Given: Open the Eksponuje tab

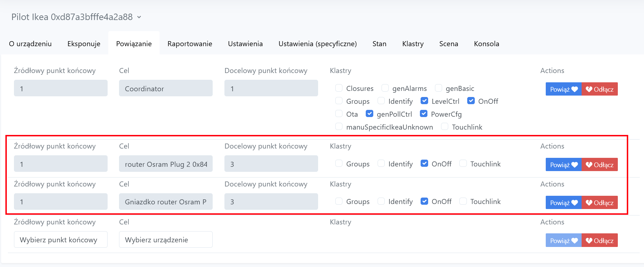Looking at the screenshot, I should 84,44.
